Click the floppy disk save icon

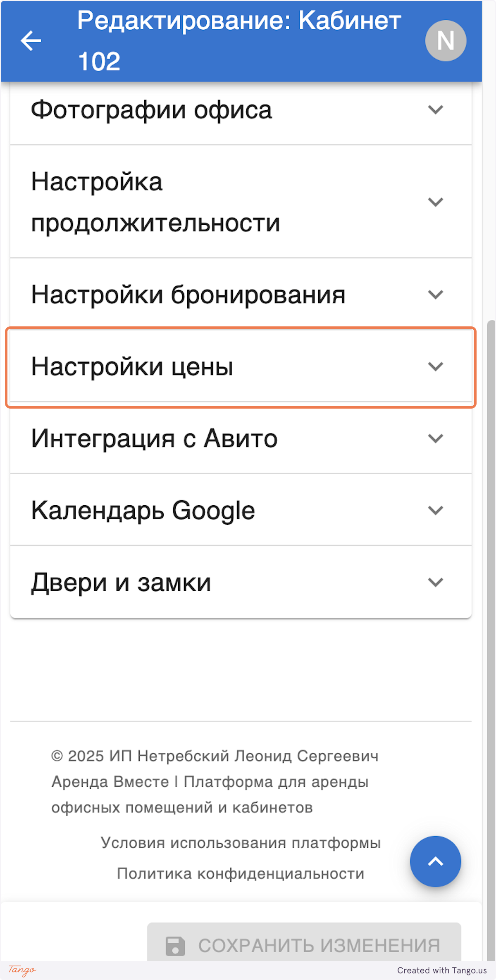click(x=174, y=946)
